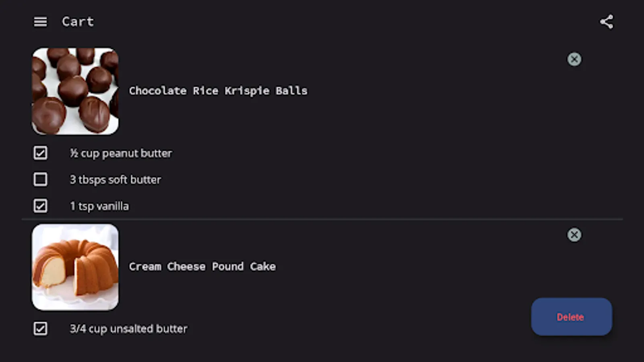The height and width of the screenshot is (362, 644).
Task: Open the chocolate balls recipe thumbnail
Action: (75, 91)
